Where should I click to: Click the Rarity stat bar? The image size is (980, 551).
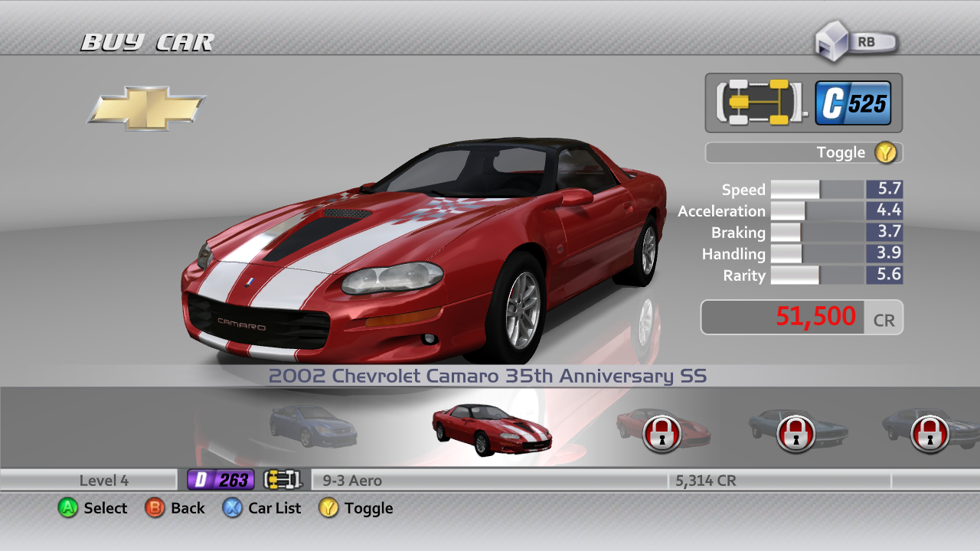click(x=818, y=275)
